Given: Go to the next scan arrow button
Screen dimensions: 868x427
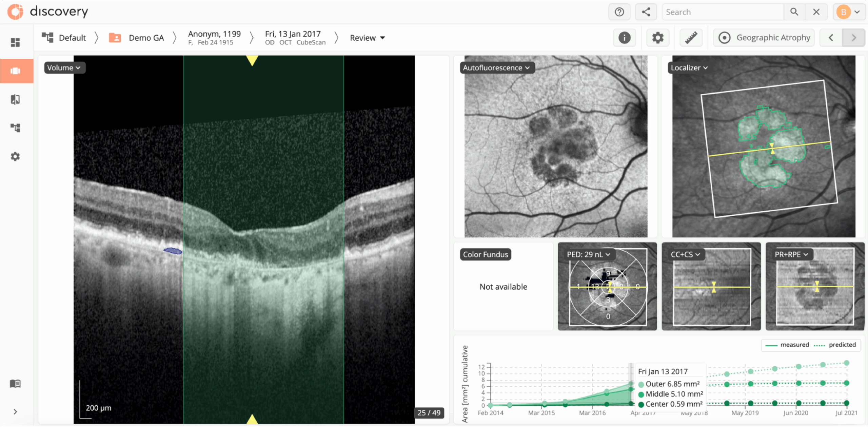Looking at the screenshot, I should [x=853, y=38].
